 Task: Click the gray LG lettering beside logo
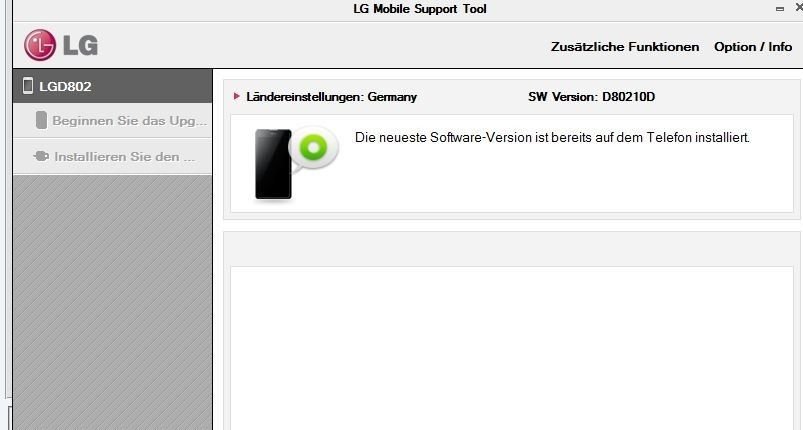(80, 46)
